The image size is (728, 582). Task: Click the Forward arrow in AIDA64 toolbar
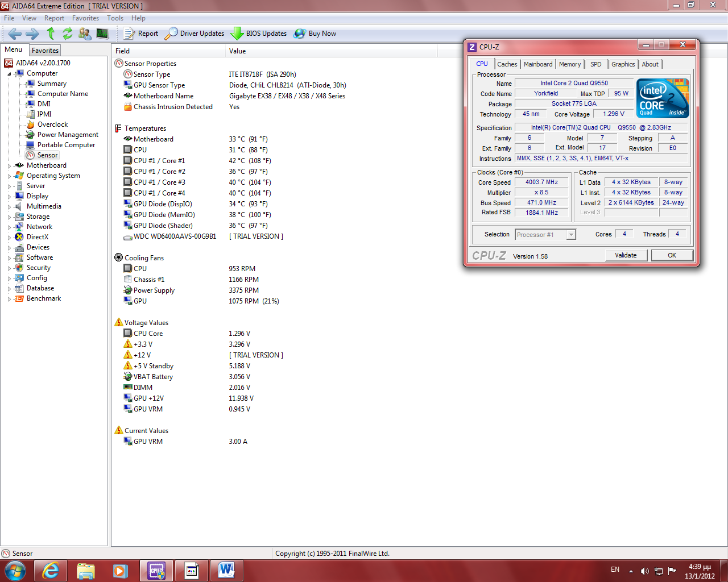pyautogui.click(x=32, y=34)
